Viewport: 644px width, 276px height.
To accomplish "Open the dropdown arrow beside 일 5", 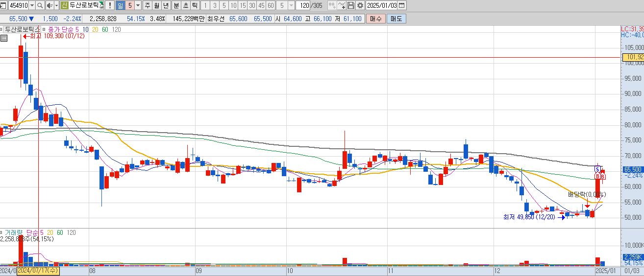I will tap(137, 6).
